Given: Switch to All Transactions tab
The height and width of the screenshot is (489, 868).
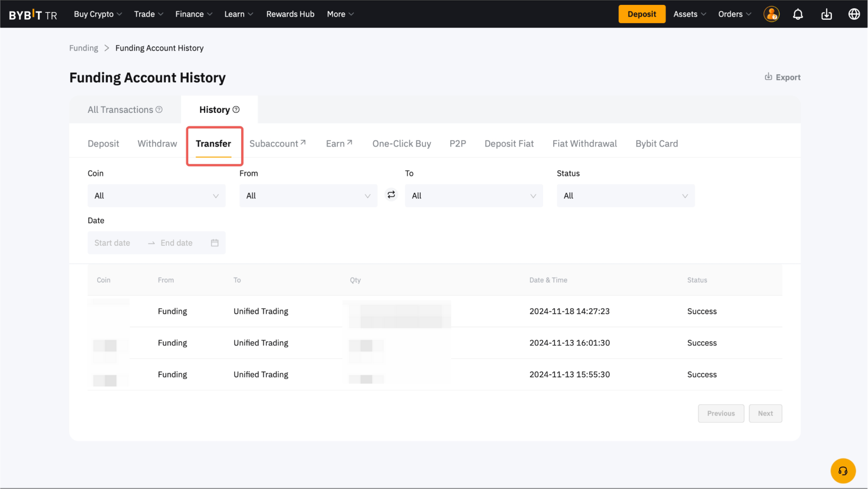Looking at the screenshot, I should tap(120, 109).
